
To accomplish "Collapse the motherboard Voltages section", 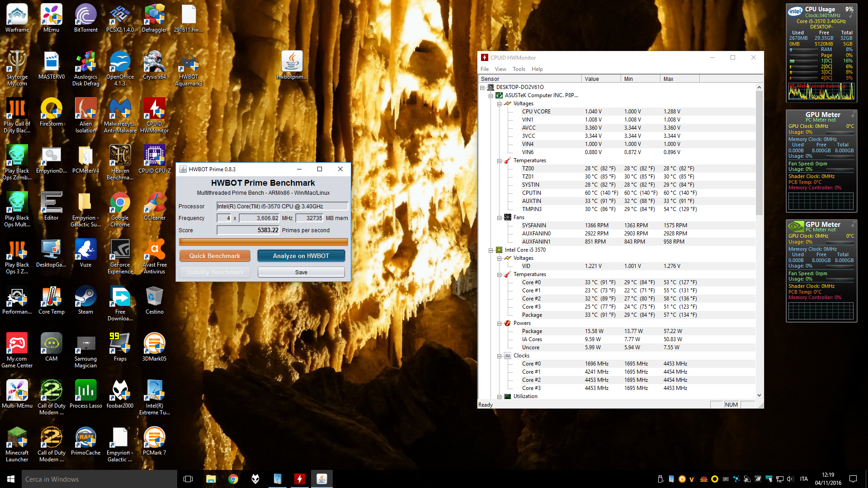I will tap(500, 103).
